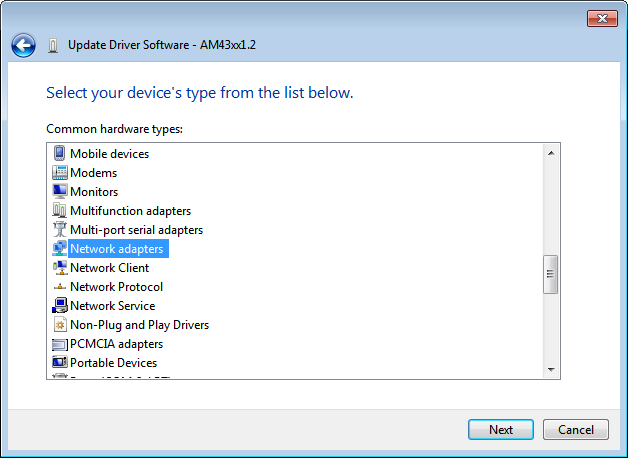Click the Multifunction adapters icon
This screenshot has height=458, width=628.
tap(59, 211)
